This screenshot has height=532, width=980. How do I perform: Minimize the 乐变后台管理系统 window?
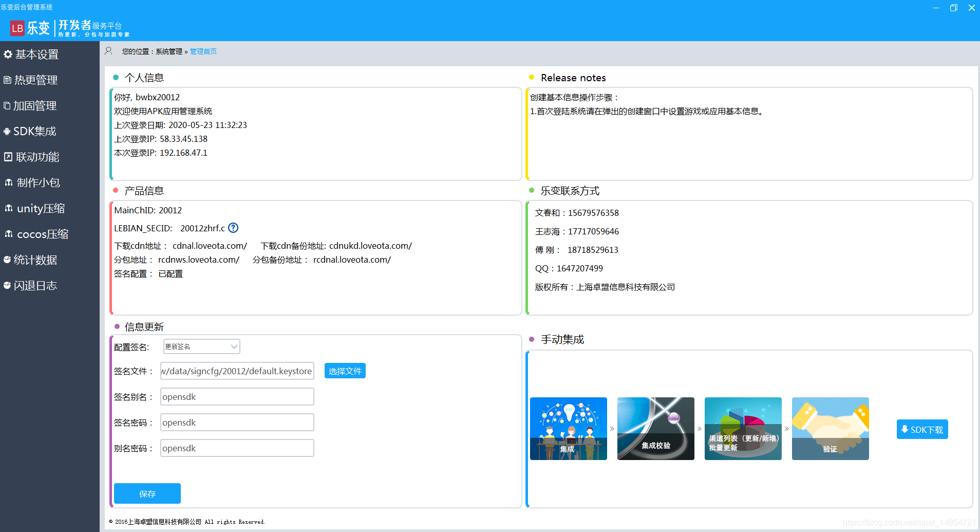[x=936, y=7]
